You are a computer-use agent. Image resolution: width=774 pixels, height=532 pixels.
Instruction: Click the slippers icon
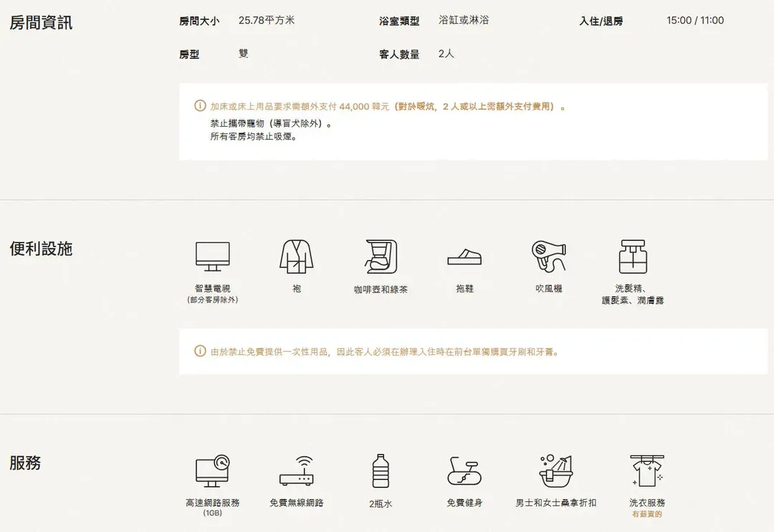click(464, 257)
